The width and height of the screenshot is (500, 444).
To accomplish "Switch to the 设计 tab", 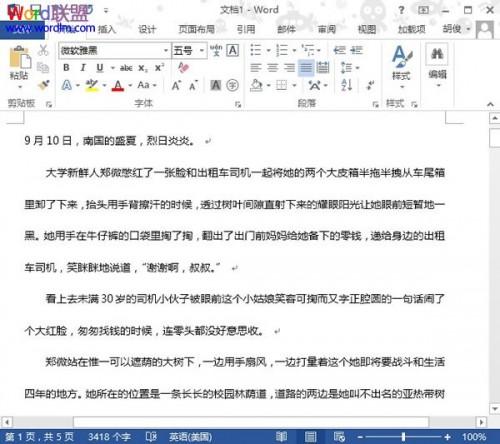I will 147,29.
